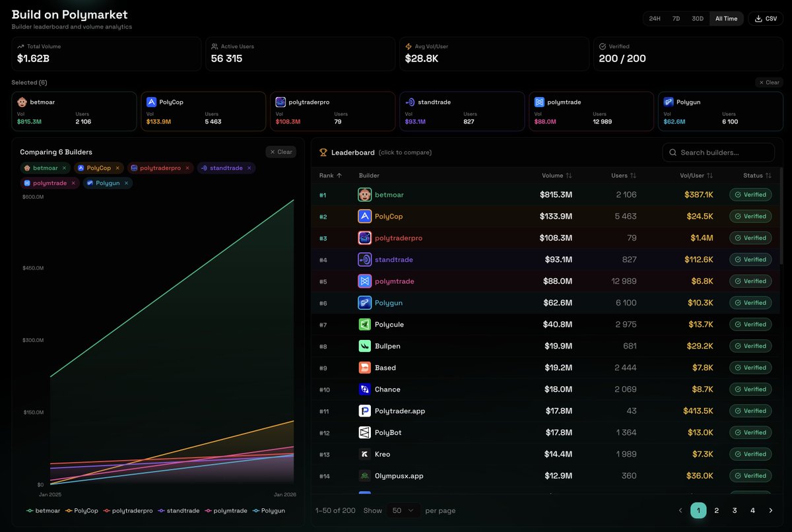Focus the Search builders input field

[x=718, y=152]
